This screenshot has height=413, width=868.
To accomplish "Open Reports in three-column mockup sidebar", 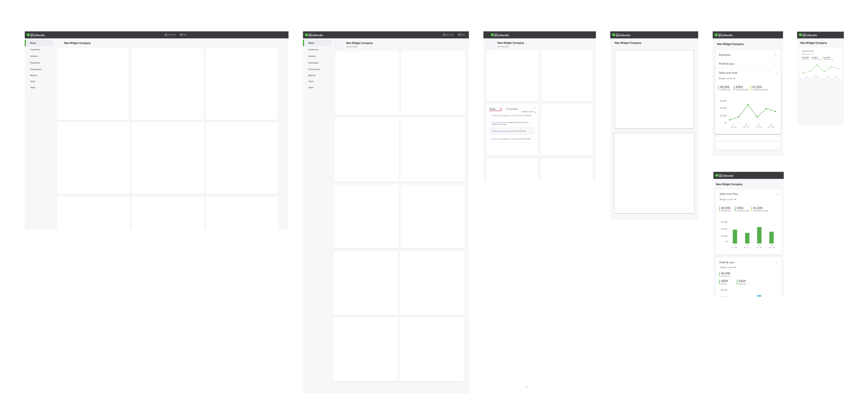I will (x=34, y=75).
